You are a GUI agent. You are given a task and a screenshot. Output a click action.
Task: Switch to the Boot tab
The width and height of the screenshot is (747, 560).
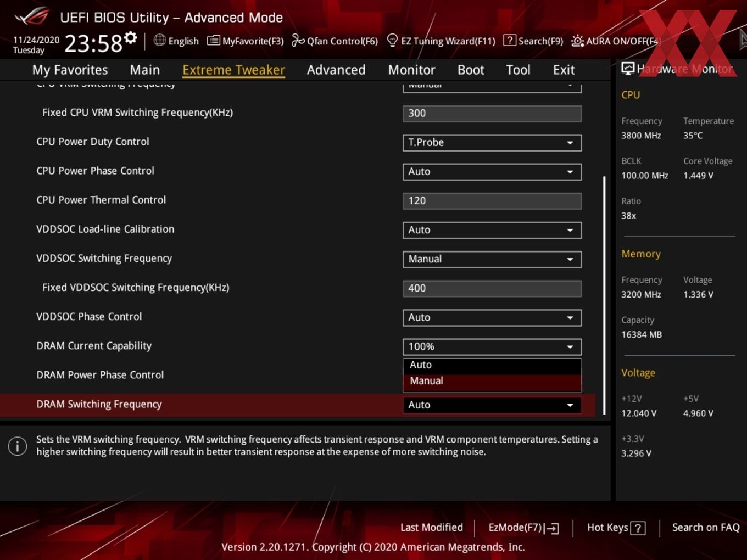coord(471,70)
